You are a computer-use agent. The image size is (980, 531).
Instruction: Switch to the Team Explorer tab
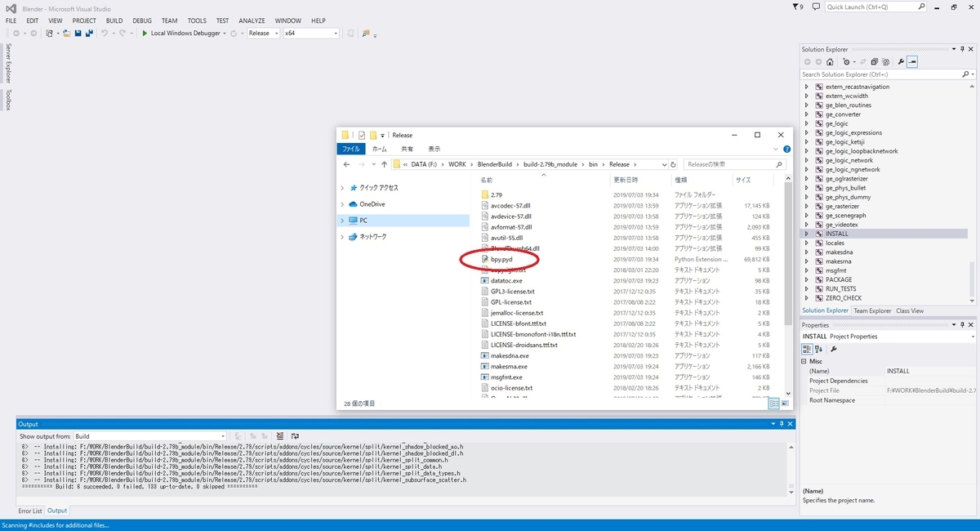(x=872, y=310)
